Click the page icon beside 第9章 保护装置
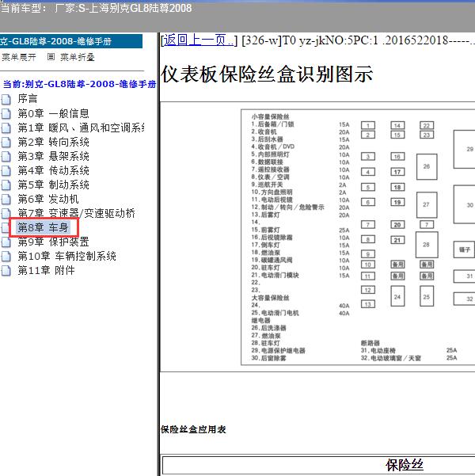 (x=6, y=242)
